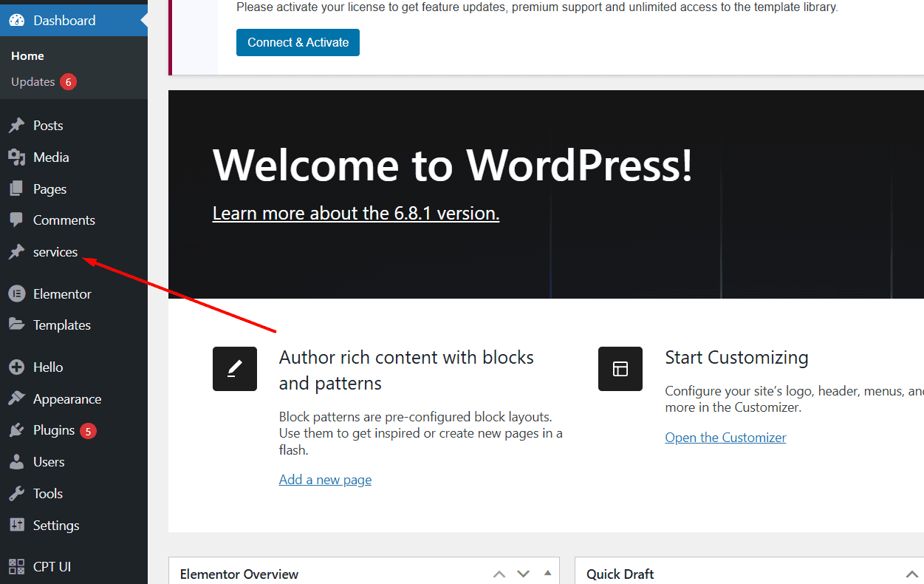This screenshot has height=584, width=924.
Task: Open the Elementor sidebar icon
Action: (18, 293)
